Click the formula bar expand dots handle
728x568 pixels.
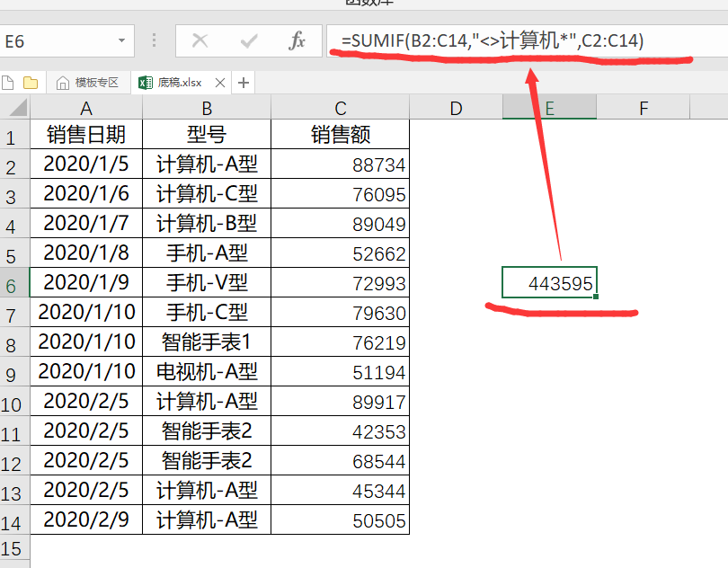155,40
